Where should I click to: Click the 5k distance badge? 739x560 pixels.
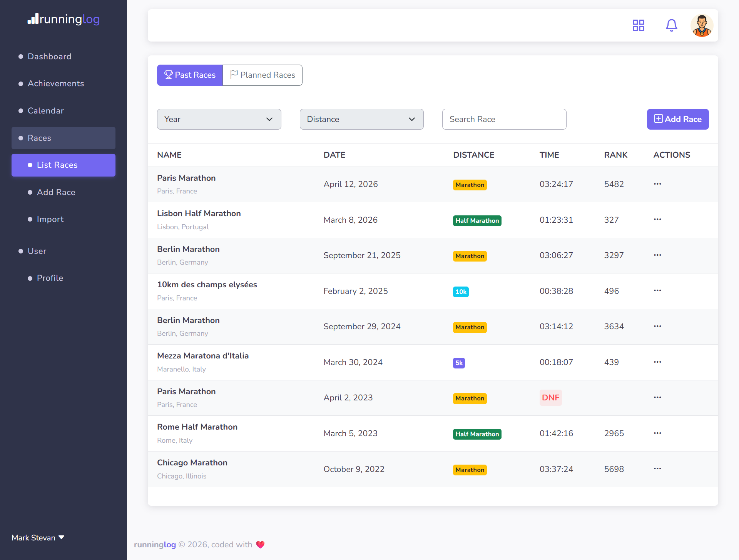(x=459, y=363)
